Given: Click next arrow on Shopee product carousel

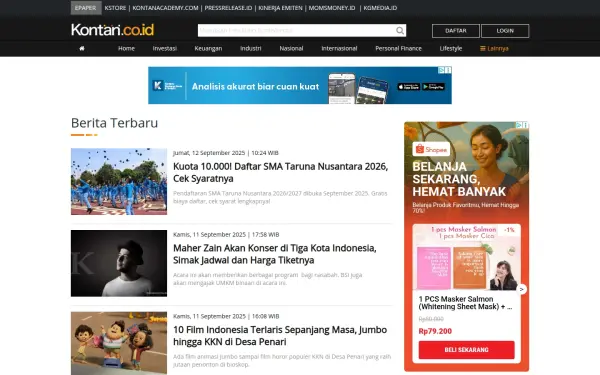Looking at the screenshot, I should 522,289.
